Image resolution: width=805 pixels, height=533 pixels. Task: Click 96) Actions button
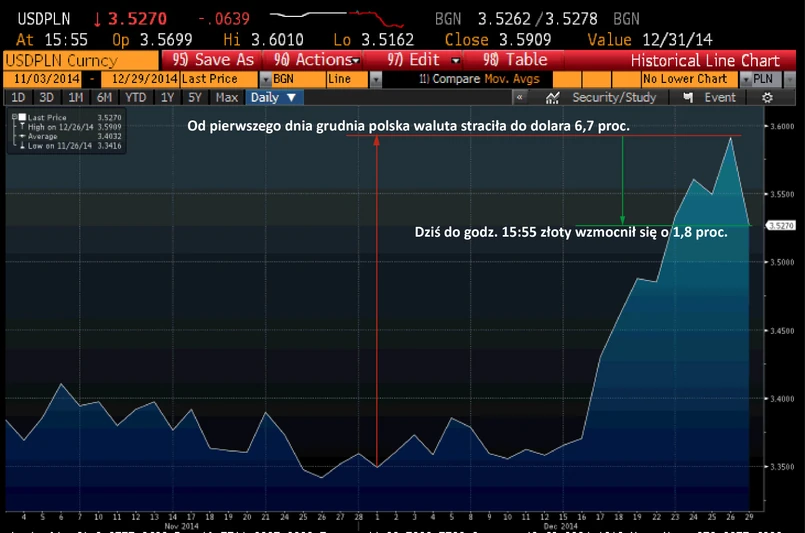click(x=313, y=60)
